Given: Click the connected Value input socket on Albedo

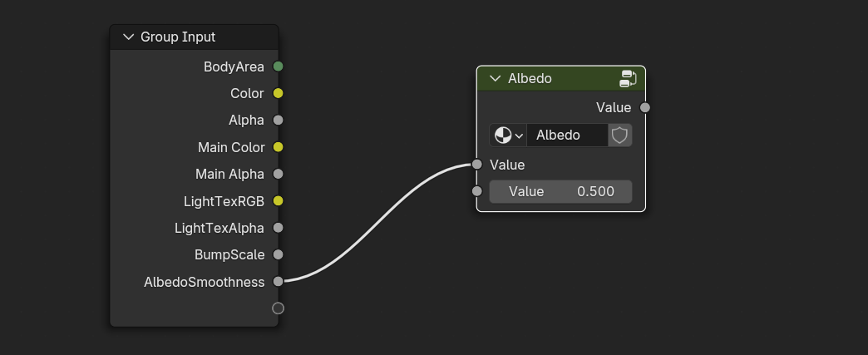Looking at the screenshot, I should tap(476, 165).
